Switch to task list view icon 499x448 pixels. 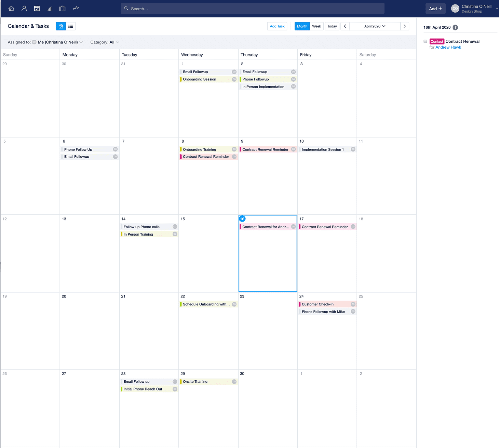click(71, 26)
